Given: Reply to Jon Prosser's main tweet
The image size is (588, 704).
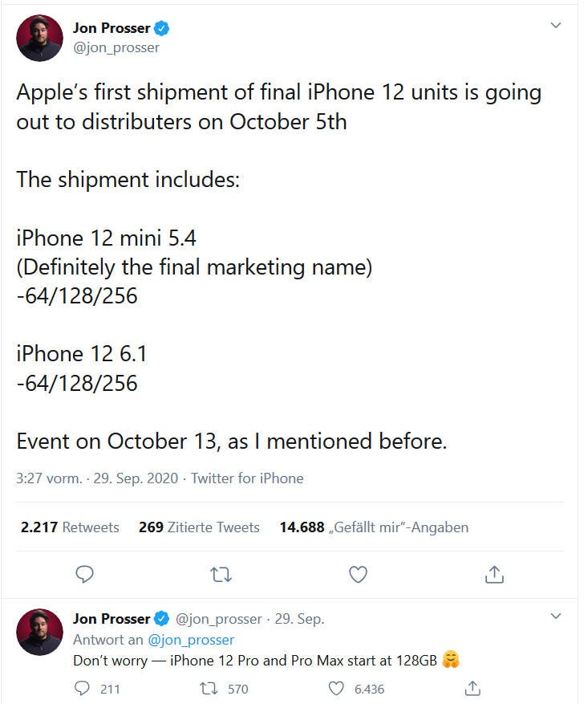Looking at the screenshot, I should click(84, 575).
